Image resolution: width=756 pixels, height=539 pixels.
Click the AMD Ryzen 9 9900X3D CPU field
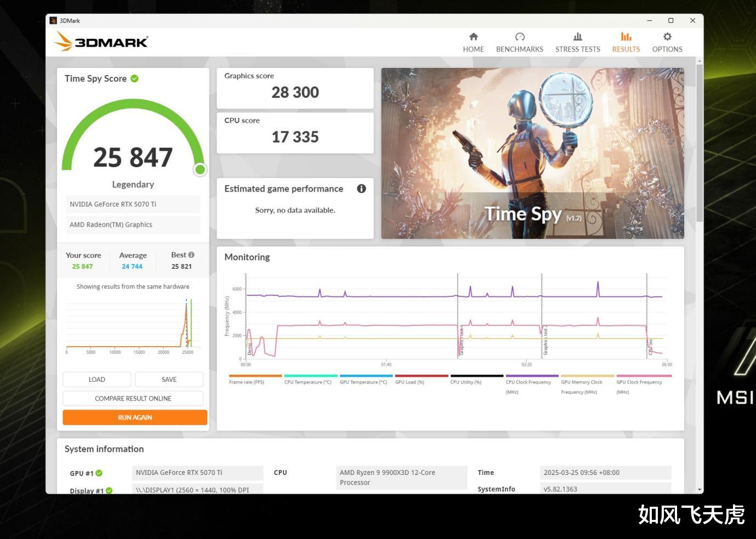[x=402, y=478]
